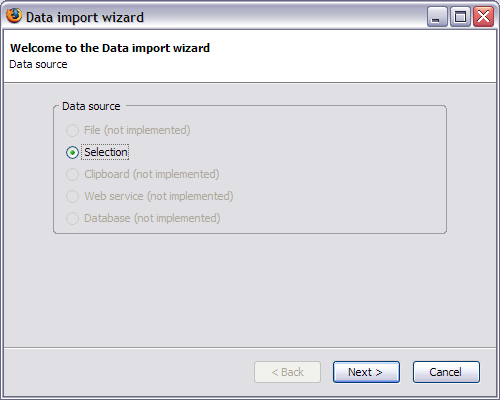Minimize the Data import wizard window
The image size is (500, 400).
pos(437,16)
